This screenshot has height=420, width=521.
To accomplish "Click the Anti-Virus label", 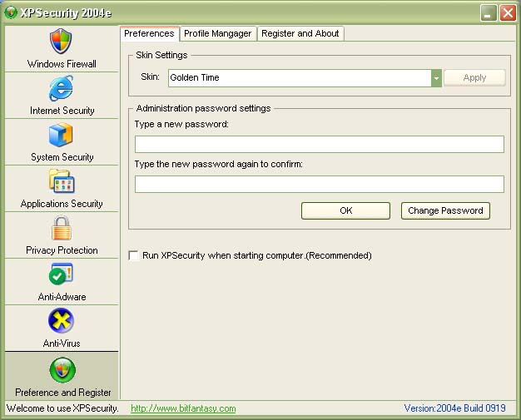I will [x=62, y=343].
